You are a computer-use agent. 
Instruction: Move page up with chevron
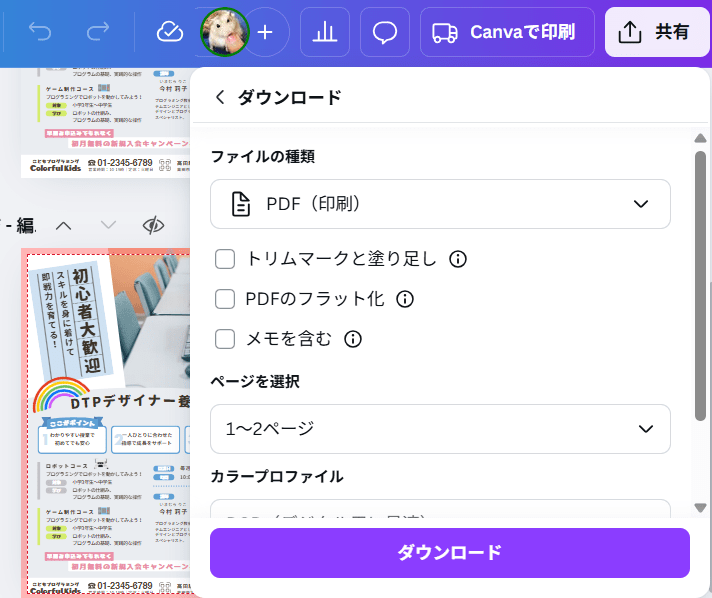(64, 226)
